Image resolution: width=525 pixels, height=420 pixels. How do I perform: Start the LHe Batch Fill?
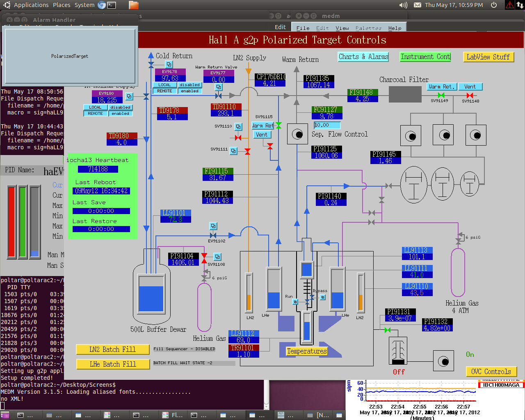(113, 364)
